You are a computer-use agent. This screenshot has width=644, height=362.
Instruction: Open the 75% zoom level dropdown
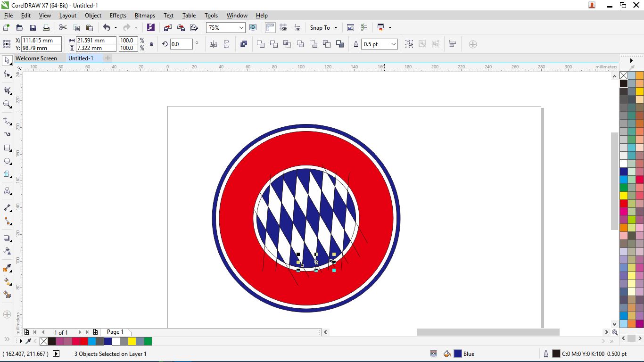tap(241, 28)
